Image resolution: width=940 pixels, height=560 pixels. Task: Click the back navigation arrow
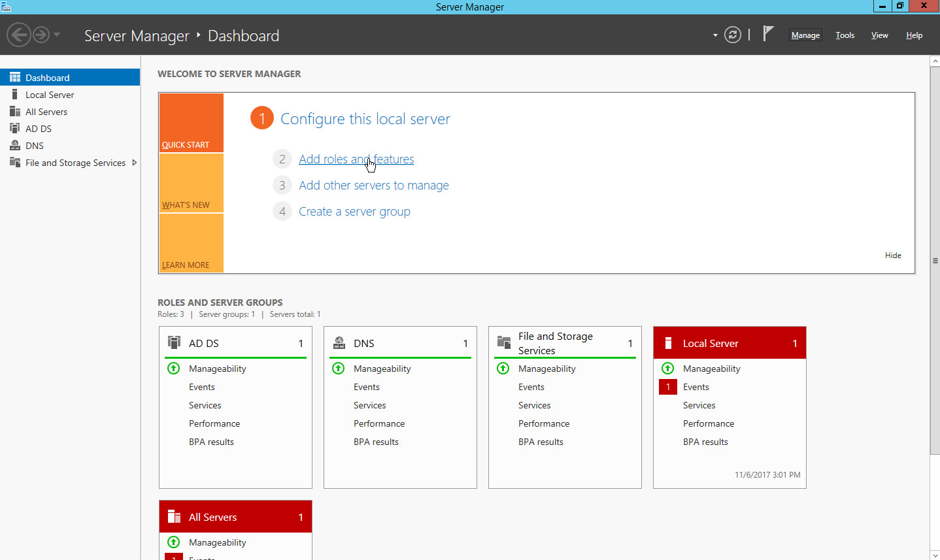[x=19, y=35]
